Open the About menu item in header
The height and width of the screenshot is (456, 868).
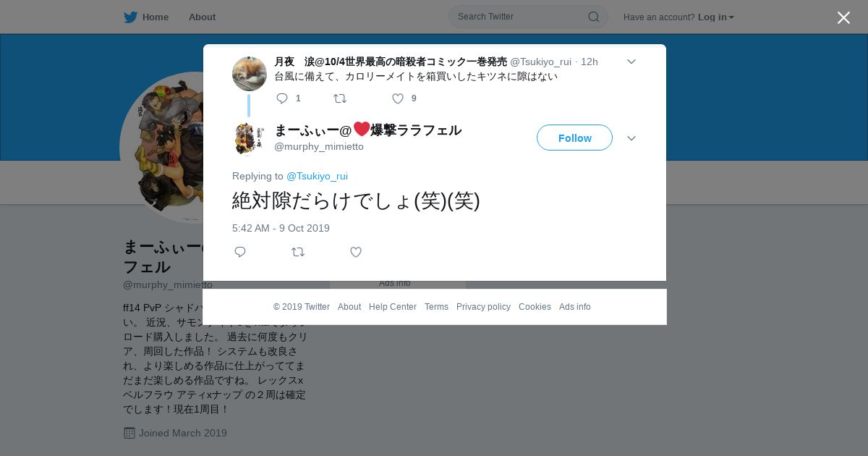[x=202, y=17]
